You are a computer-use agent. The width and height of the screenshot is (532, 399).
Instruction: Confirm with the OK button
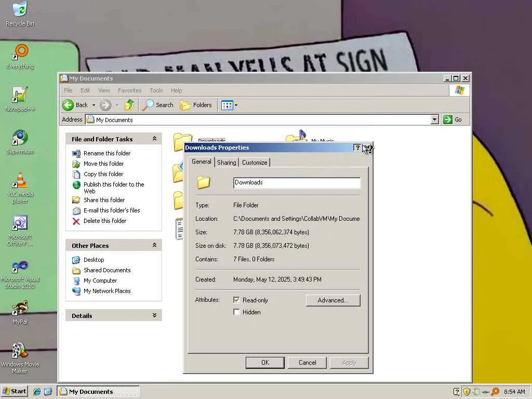point(265,362)
